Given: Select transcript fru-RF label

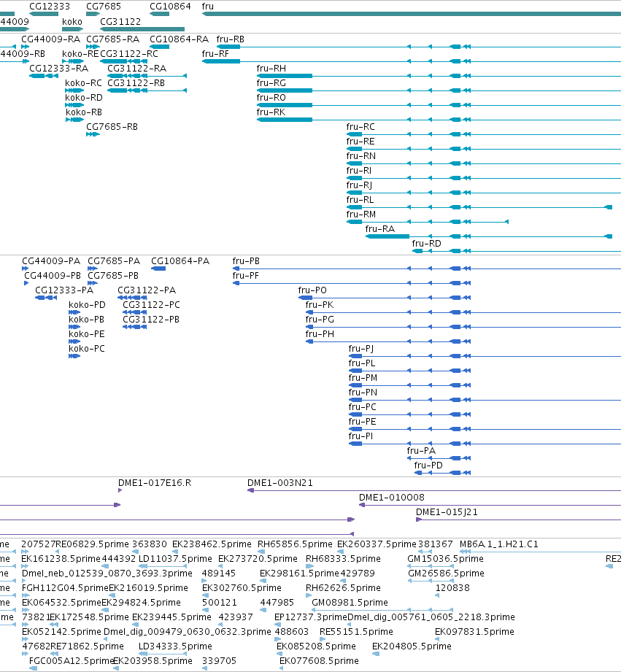Looking at the screenshot, I should (x=215, y=53).
